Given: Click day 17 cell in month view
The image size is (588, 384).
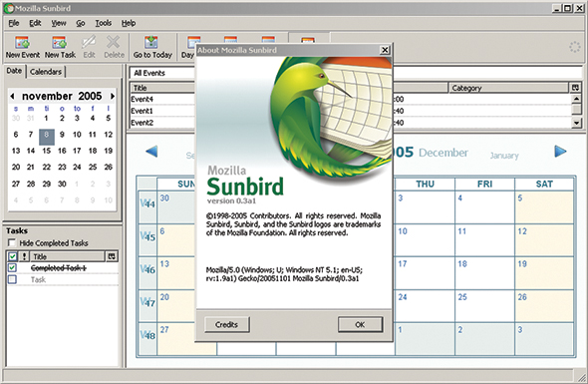Looking at the screenshot, I should (x=425, y=273).
